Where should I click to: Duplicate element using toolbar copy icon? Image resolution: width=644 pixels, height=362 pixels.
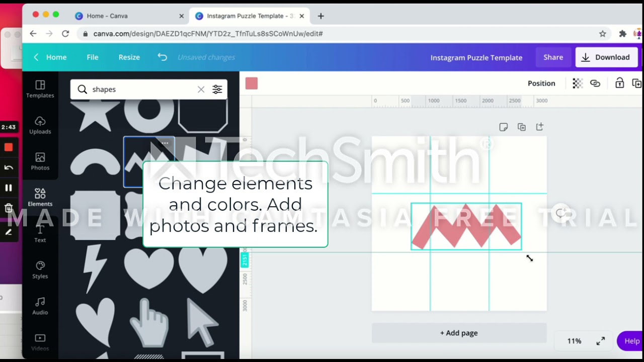click(x=637, y=83)
